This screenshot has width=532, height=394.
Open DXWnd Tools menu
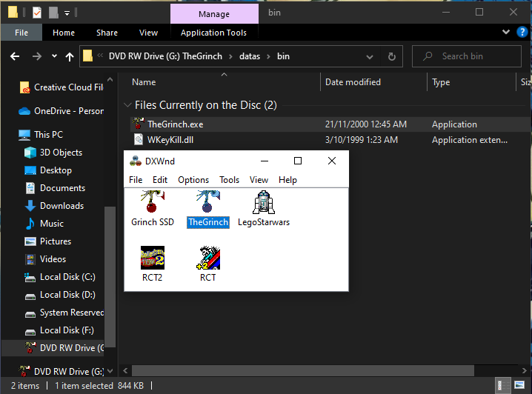tap(229, 180)
